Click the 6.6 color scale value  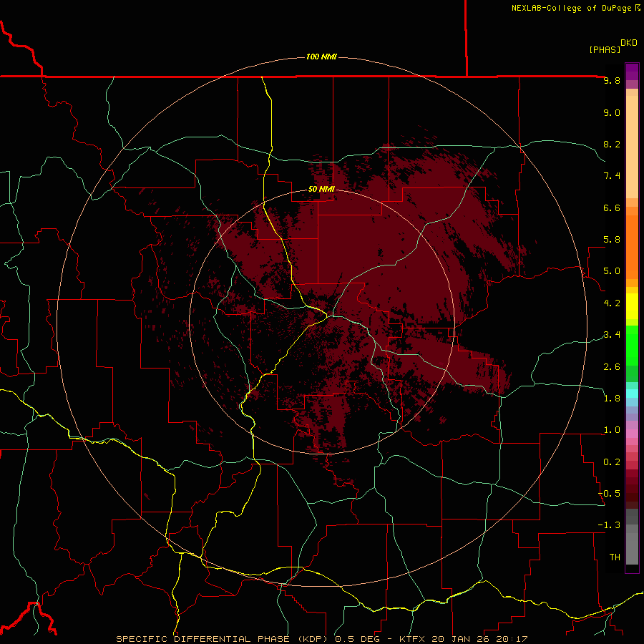[612, 208]
